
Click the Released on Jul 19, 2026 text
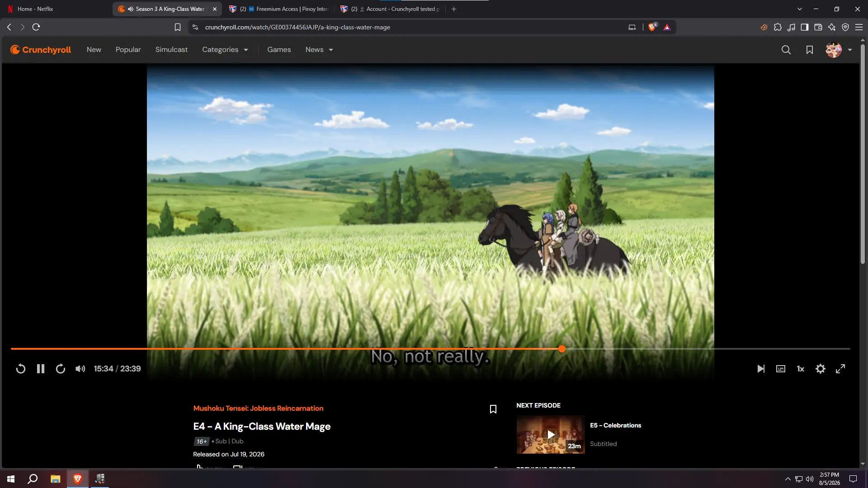[x=229, y=455]
